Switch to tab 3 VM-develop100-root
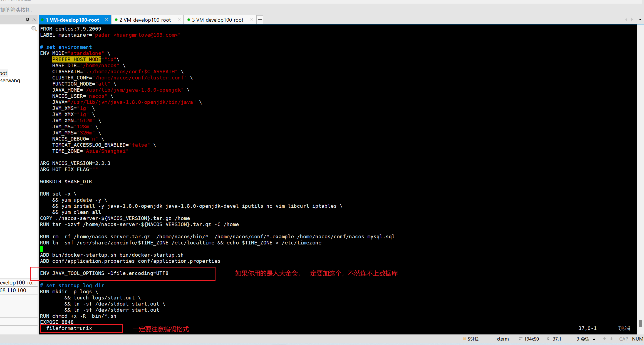The width and height of the screenshot is (644, 345). 217,20
